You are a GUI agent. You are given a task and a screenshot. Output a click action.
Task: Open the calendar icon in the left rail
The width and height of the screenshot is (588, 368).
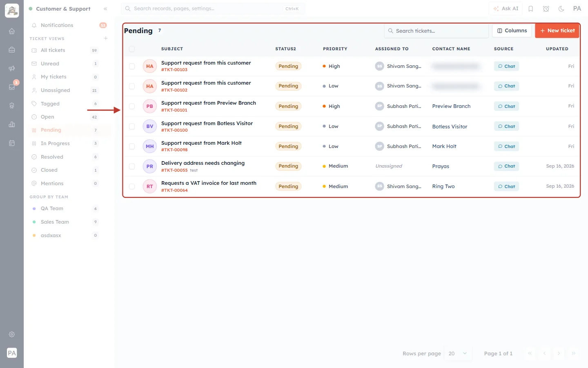click(x=12, y=143)
